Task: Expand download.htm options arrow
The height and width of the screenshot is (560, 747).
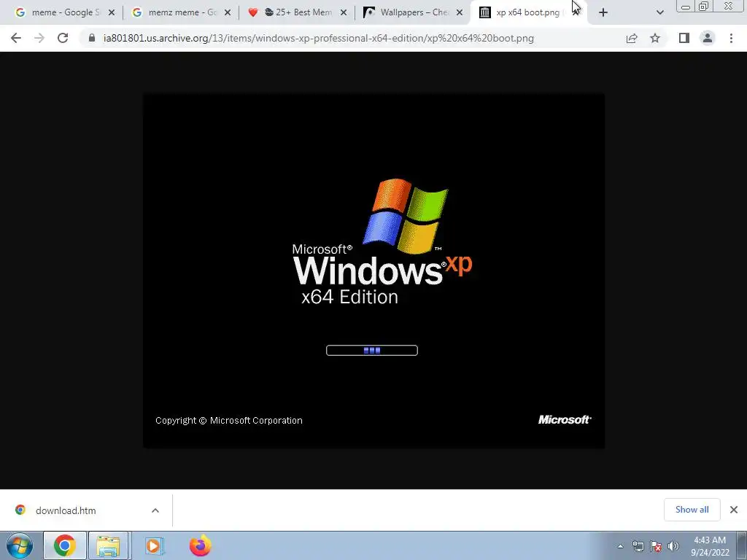Action: 155,510
